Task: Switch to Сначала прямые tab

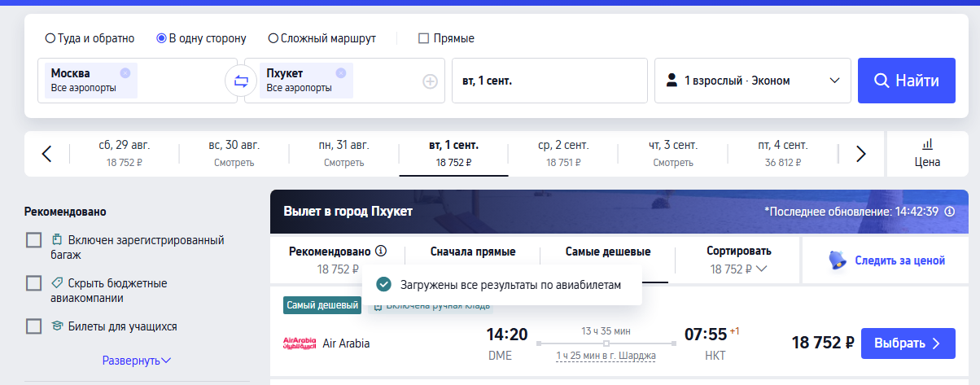Action: pyautogui.click(x=473, y=252)
